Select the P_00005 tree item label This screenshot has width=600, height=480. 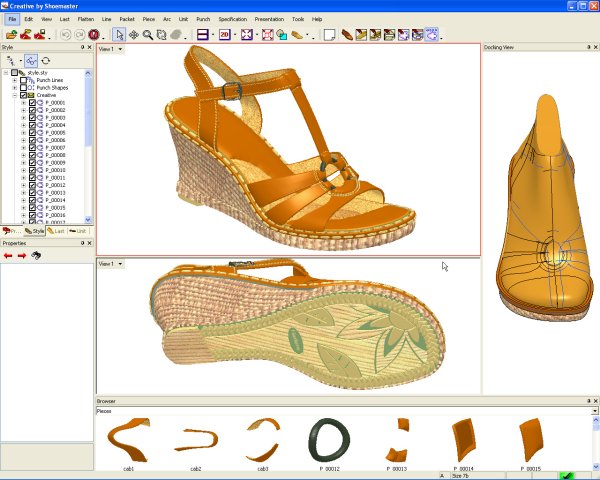click(55, 133)
